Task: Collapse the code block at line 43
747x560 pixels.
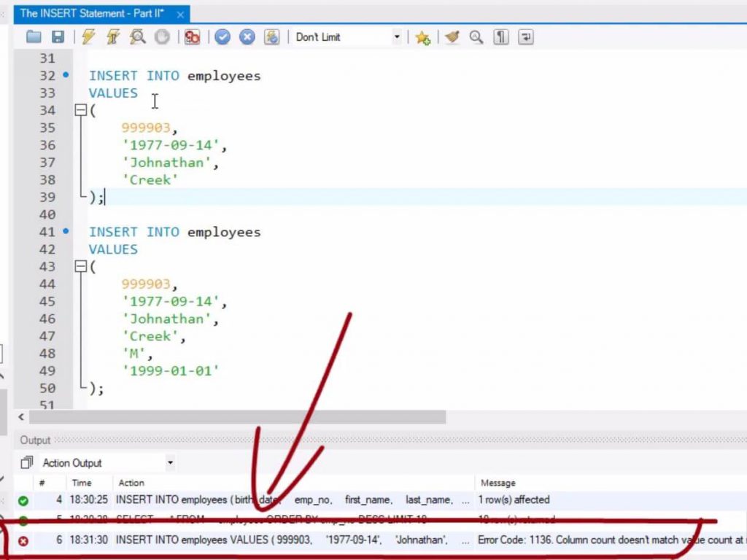Action: click(x=80, y=267)
